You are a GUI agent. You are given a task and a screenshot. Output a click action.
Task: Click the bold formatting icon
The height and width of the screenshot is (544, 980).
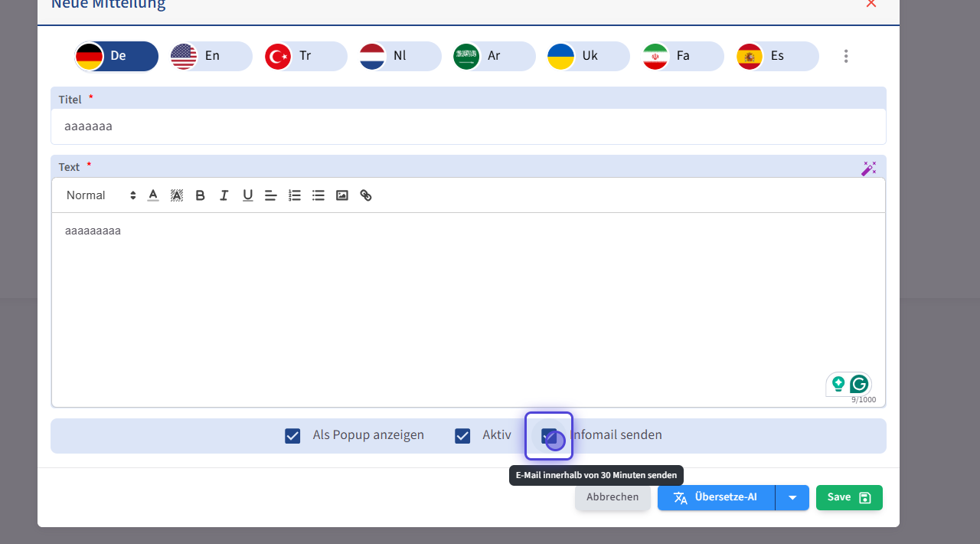coord(200,195)
